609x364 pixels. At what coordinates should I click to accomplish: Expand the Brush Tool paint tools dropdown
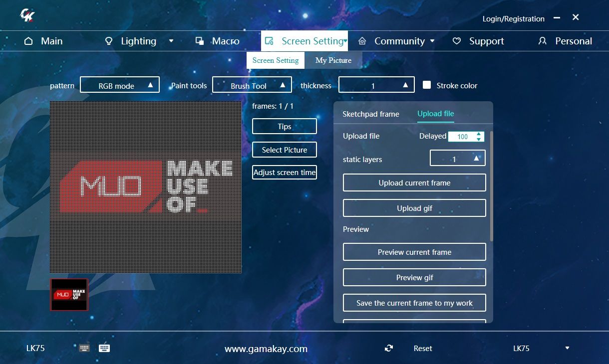coord(252,84)
